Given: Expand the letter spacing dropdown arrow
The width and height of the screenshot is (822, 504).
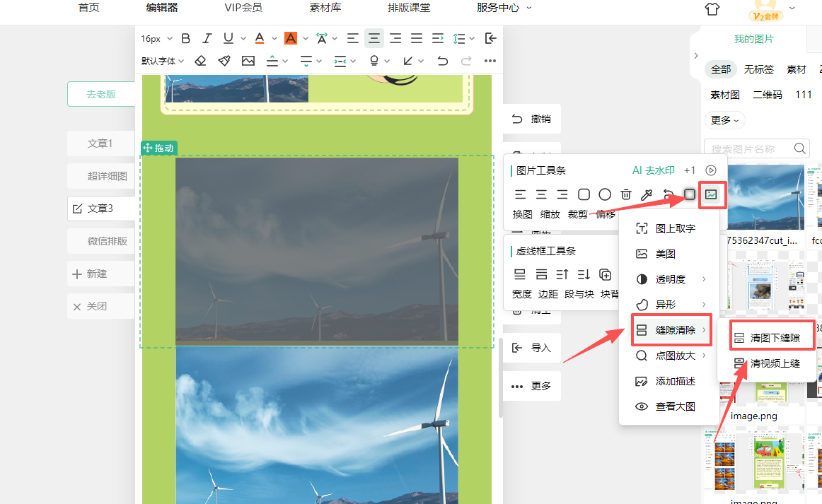Looking at the screenshot, I should pos(335,38).
